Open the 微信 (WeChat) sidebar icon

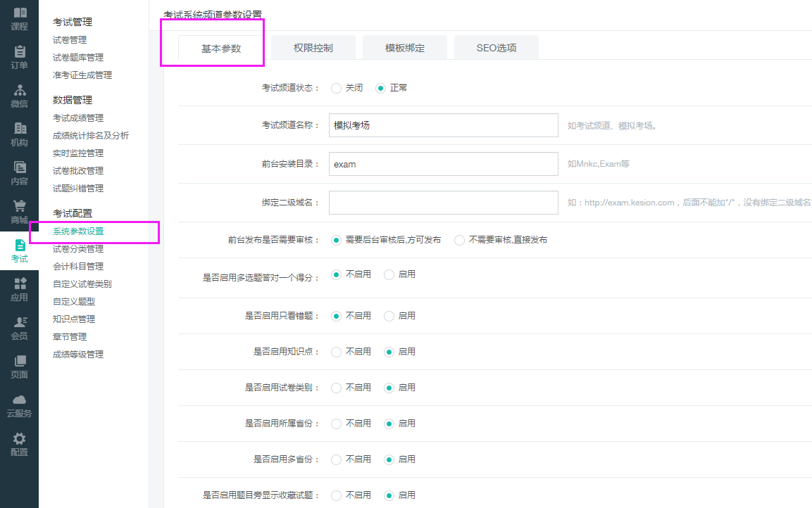(x=19, y=91)
